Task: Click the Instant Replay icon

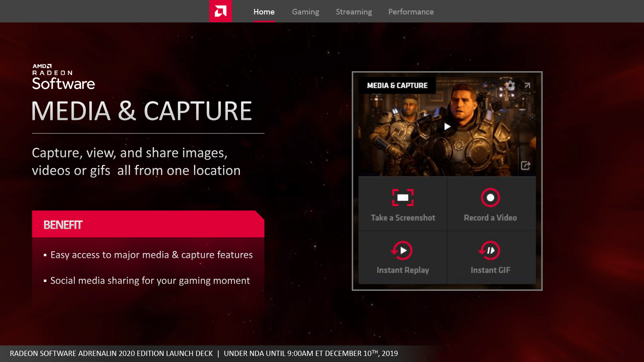Action: coord(402,251)
